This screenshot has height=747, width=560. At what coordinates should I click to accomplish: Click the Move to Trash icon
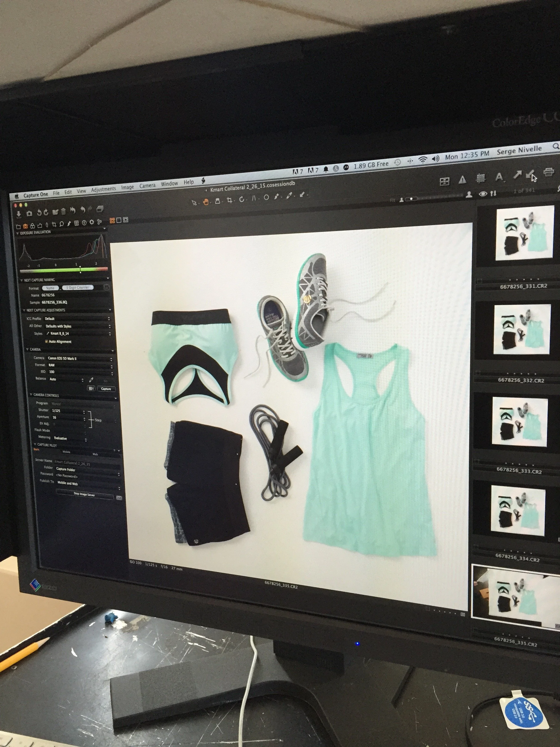point(63,211)
